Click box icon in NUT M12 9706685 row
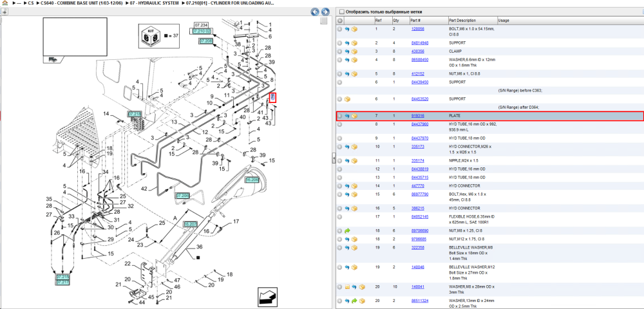The height and width of the screenshot is (309, 644). pyautogui.click(x=354, y=239)
